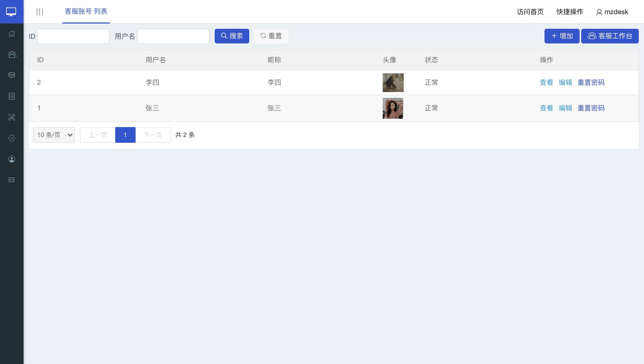
Task: Click the 重置 reset button
Action: click(x=271, y=36)
